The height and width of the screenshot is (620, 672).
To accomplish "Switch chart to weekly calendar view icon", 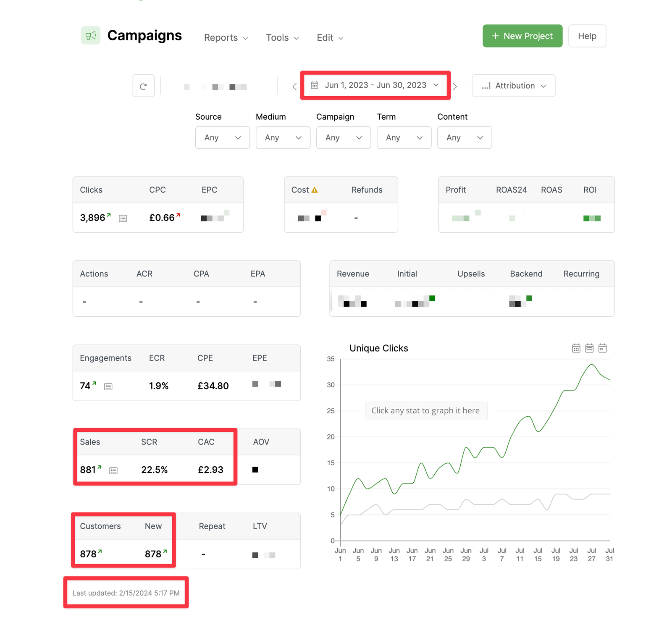I will [589, 348].
